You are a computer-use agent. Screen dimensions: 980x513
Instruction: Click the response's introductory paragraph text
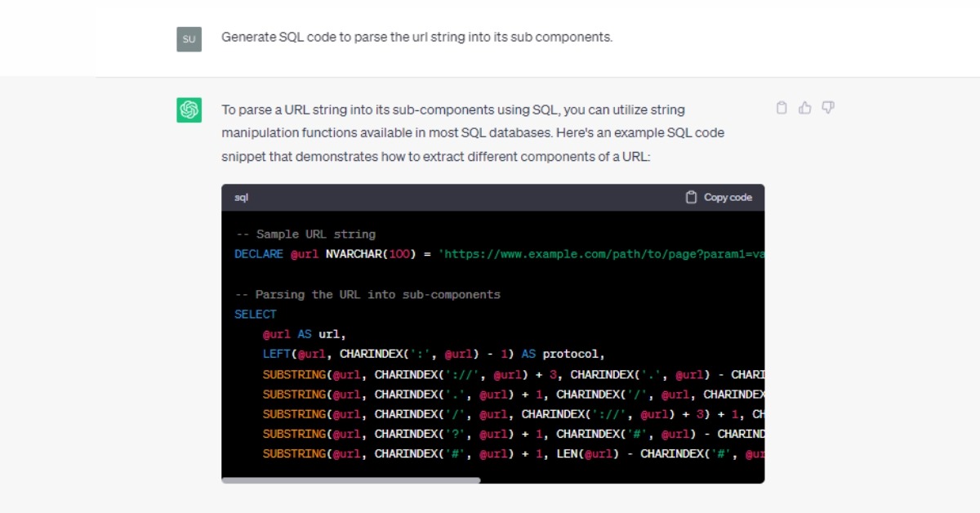tap(472, 132)
